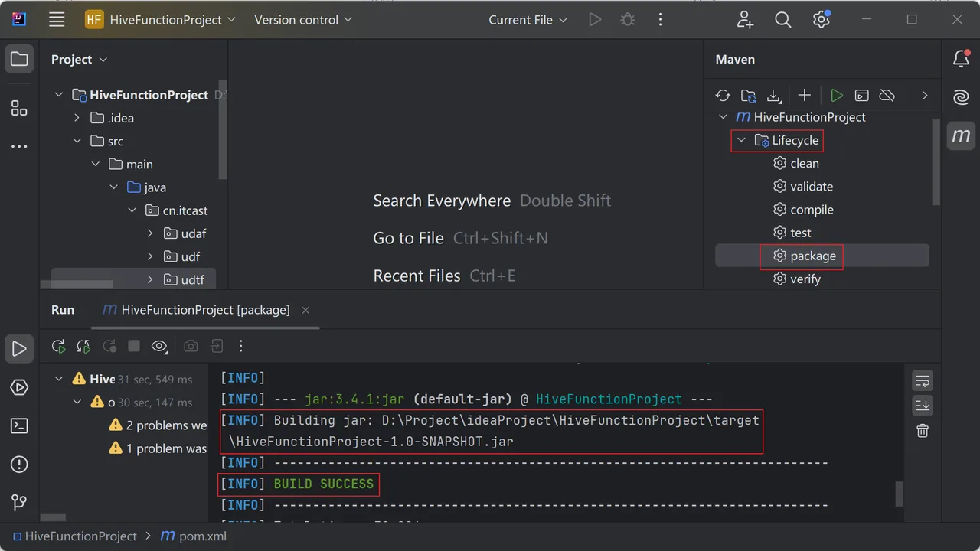Select the clean lifecycle goal
The width and height of the screenshot is (980, 551).
(x=796, y=163)
